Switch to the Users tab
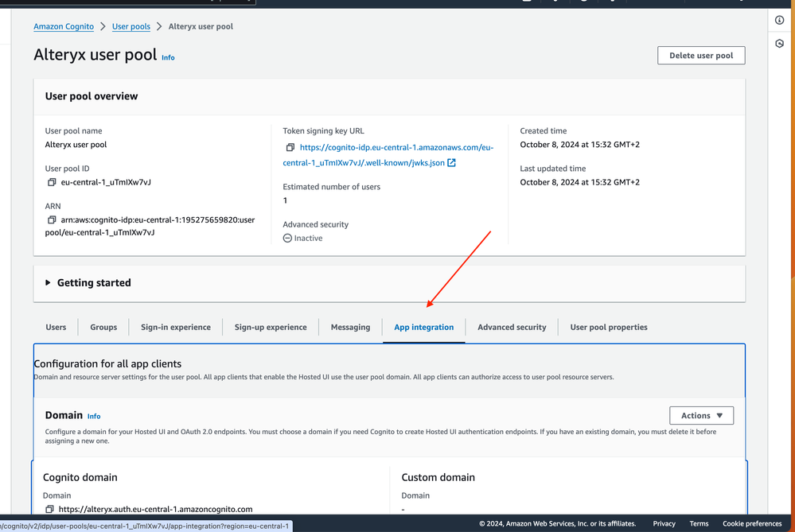This screenshot has width=795, height=532. (x=56, y=328)
